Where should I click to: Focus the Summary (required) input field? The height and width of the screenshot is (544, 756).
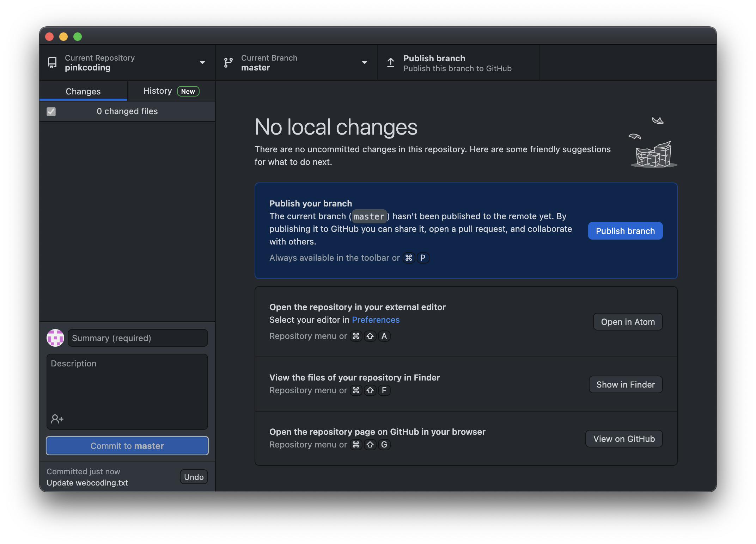[x=138, y=338]
